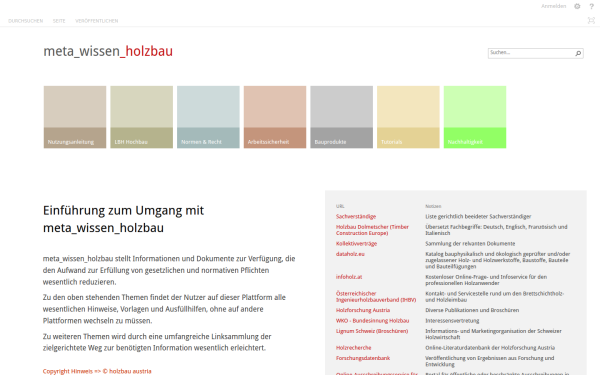Click note 'Online-Literaturdatenbank der Holzforschung Austria'
This screenshot has height=375, width=600.
coord(490,348)
